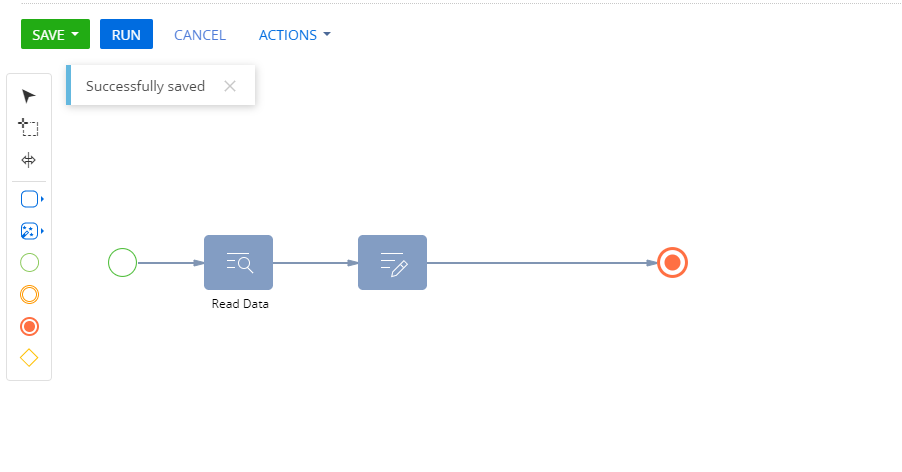902x472 pixels.
Task: Expand the system actions submenu arrow
Action: pos(43,231)
